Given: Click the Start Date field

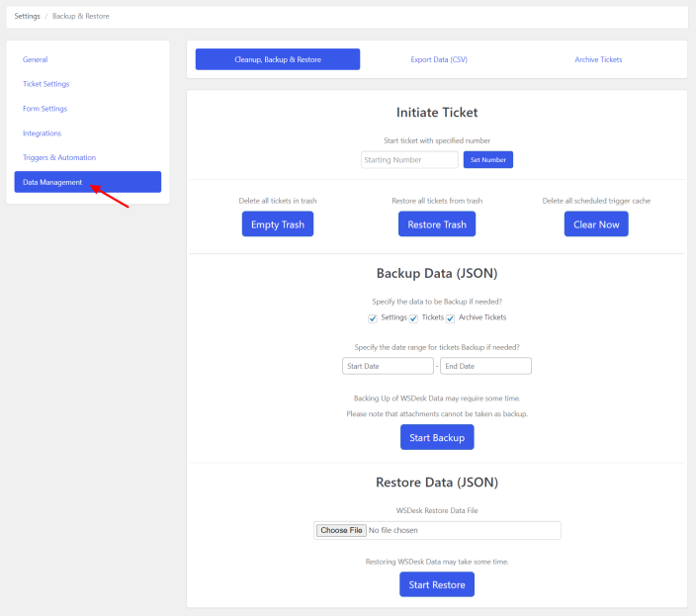Looking at the screenshot, I should (388, 366).
